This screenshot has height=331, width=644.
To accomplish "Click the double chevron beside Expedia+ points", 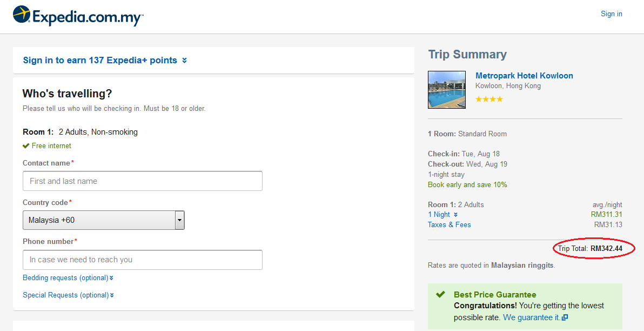I will point(184,61).
